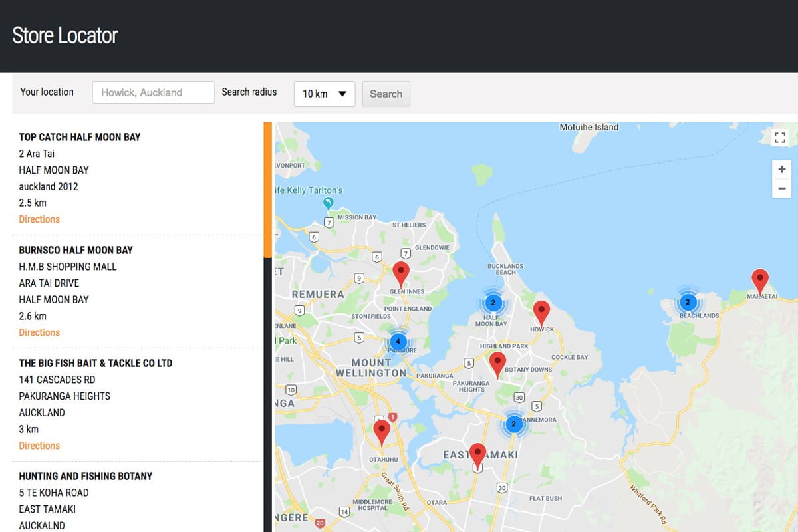
Task: Select the Hunting and Fishing Botany store name
Action: (86, 476)
